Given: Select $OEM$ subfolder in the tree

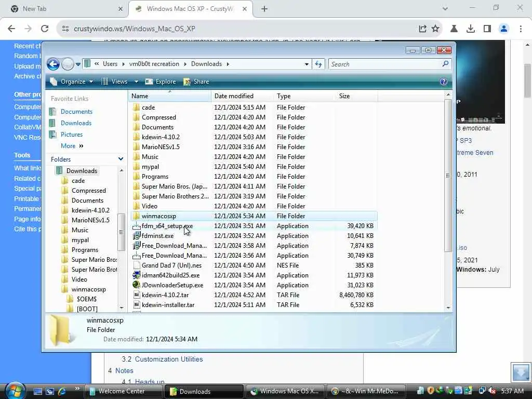Looking at the screenshot, I should pyautogui.click(x=87, y=299).
